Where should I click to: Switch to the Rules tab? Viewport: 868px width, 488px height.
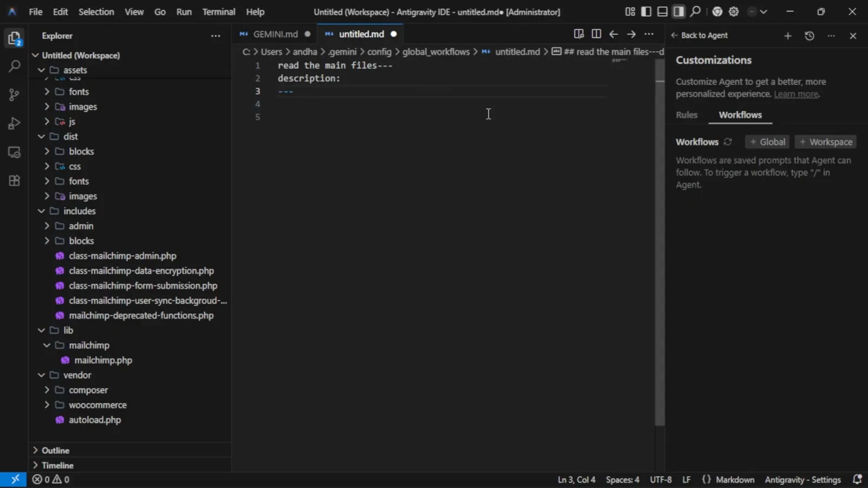point(686,115)
